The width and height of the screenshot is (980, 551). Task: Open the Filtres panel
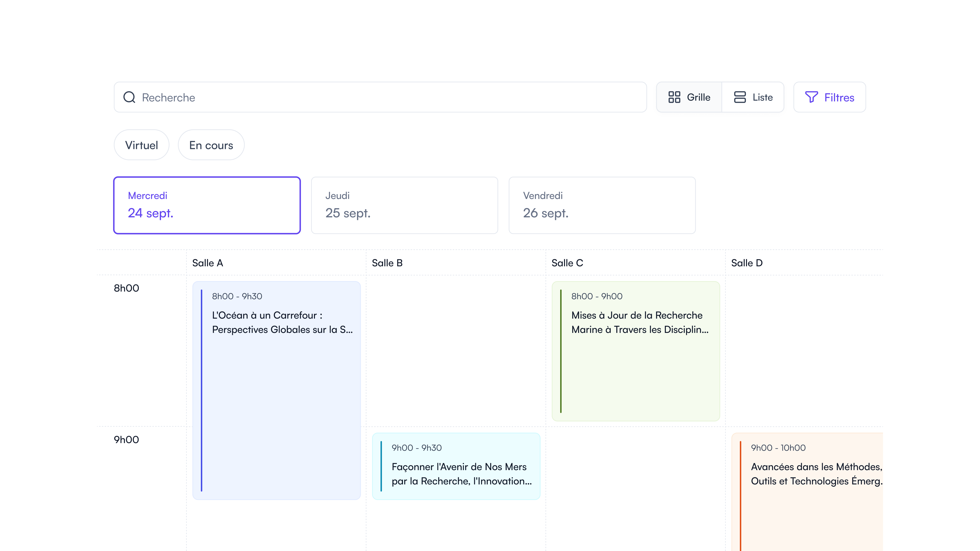(829, 97)
